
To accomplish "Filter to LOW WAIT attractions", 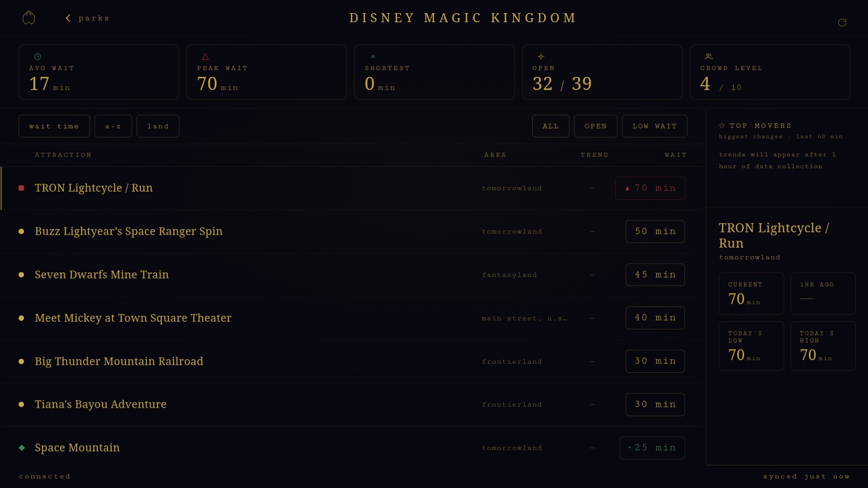I will tap(654, 126).
